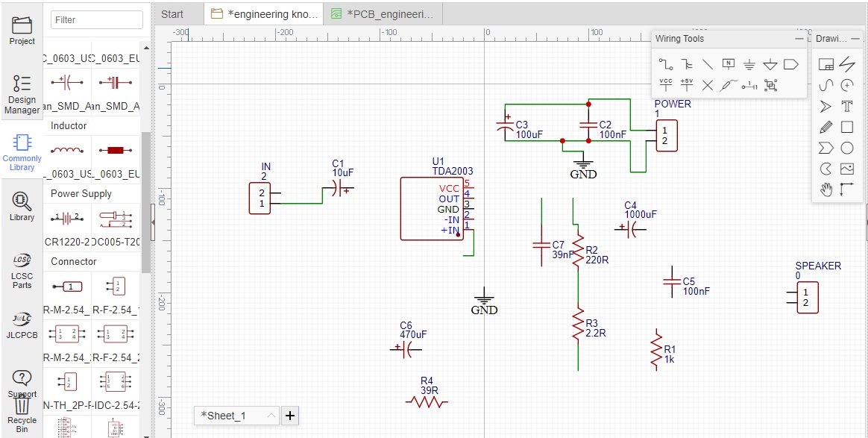The height and width of the screenshot is (438, 868).
Task: Collapse the Inductor component section
Action: coord(68,125)
